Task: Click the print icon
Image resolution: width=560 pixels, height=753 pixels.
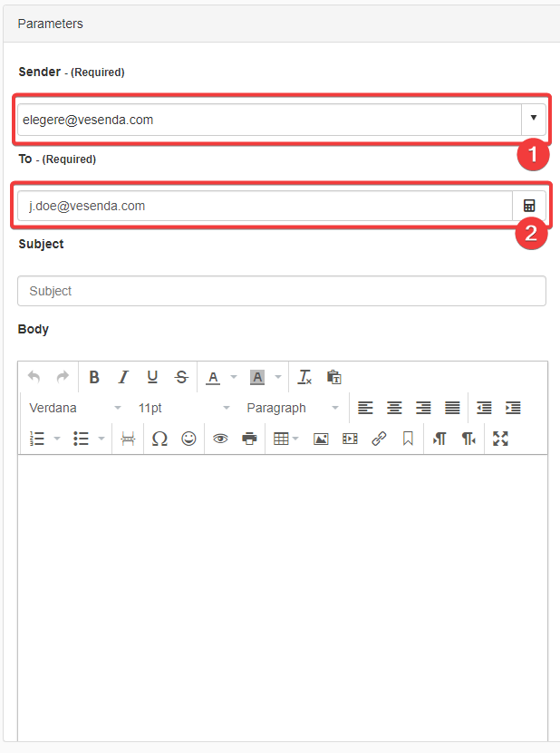Action: pyautogui.click(x=249, y=439)
